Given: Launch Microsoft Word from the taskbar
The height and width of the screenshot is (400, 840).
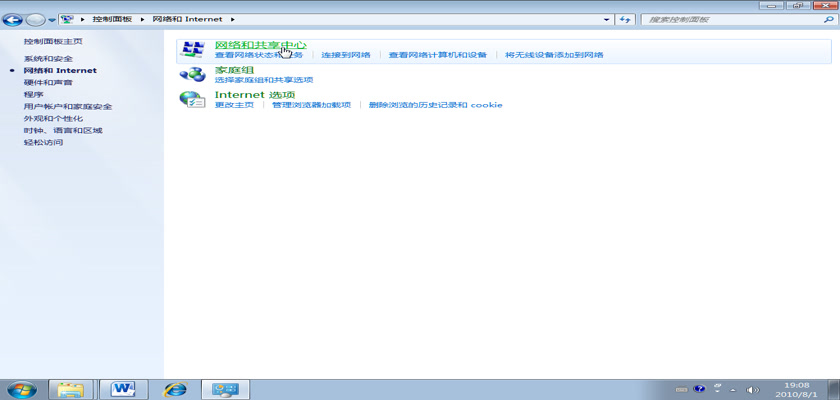Looking at the screenshot, I should [124, 389].
